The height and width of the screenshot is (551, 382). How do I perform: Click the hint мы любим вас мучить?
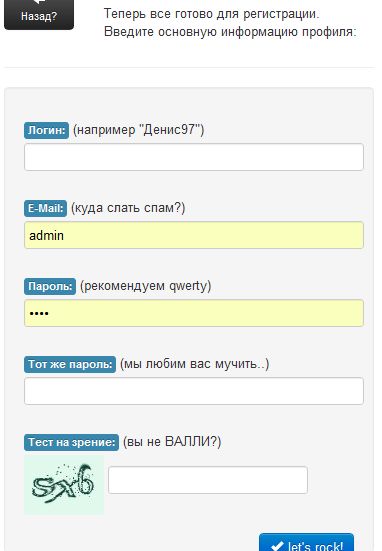(x=194, y=364)
